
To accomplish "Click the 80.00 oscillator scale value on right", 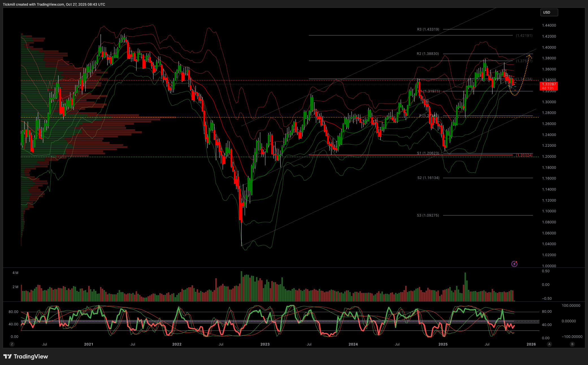I will (546, 312).
